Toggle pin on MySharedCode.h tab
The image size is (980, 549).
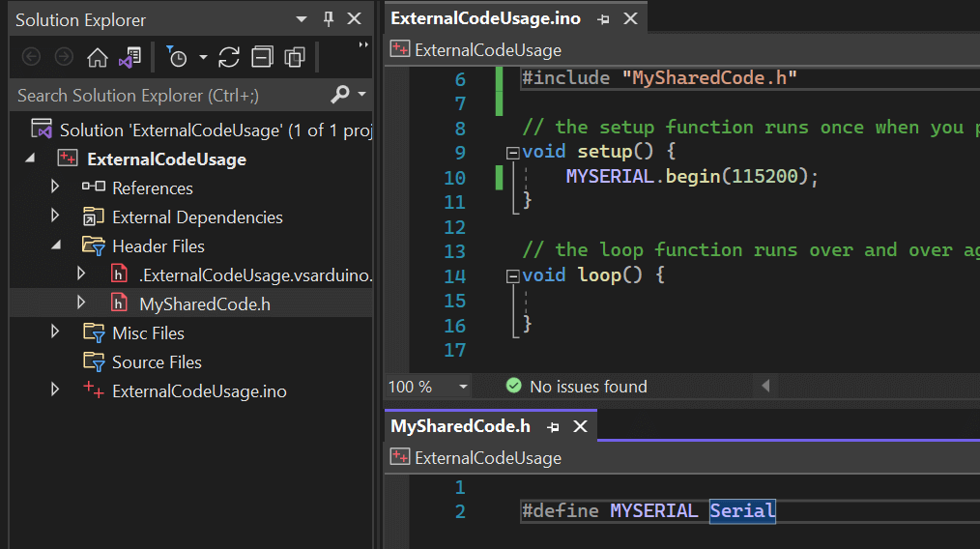click(553, 427)
